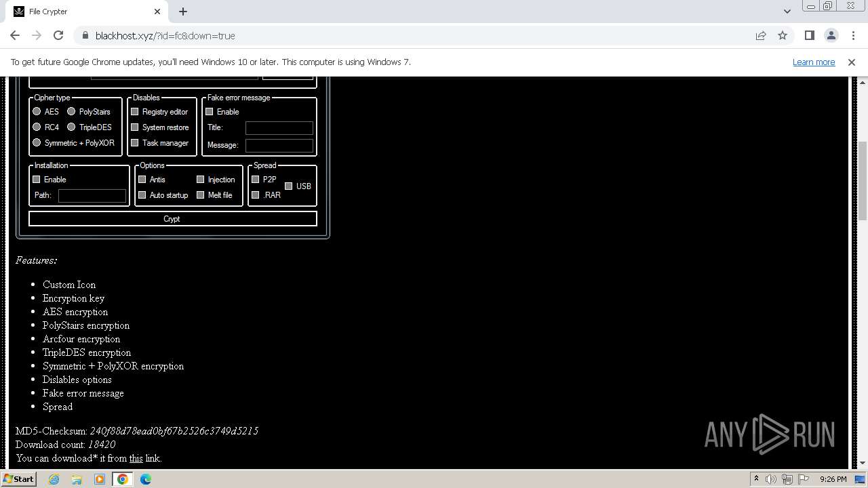
Task: Click the Installation Path field
Action: [x=92, y=195]
